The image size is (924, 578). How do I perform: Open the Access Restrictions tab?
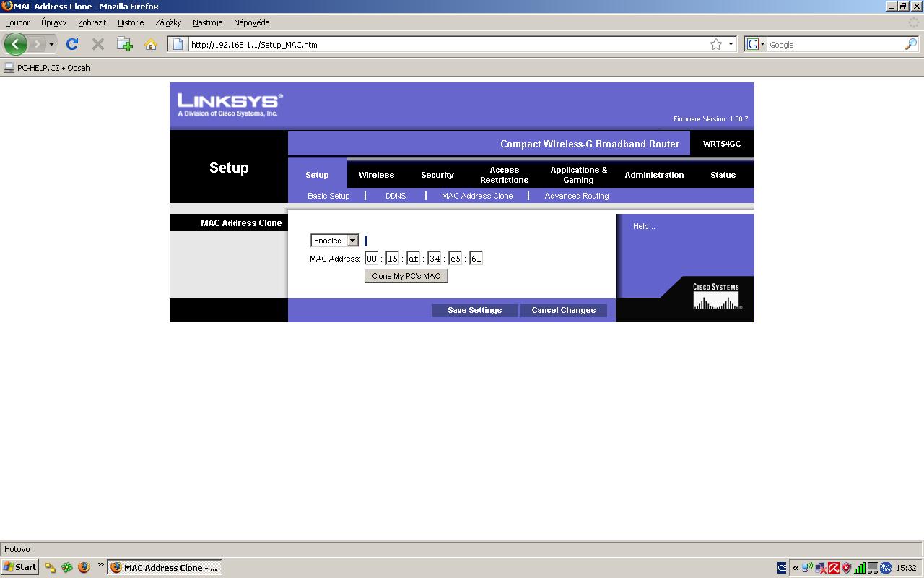point(505,175)
